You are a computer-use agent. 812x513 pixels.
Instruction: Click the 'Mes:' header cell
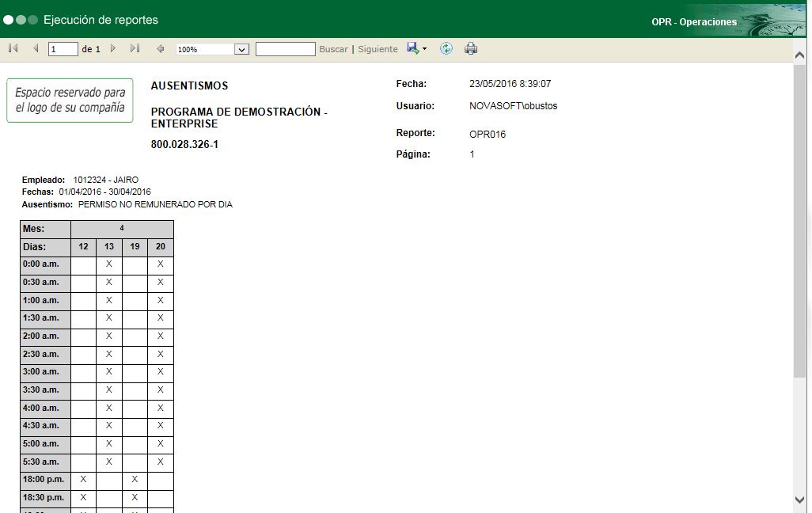point(46,229)
